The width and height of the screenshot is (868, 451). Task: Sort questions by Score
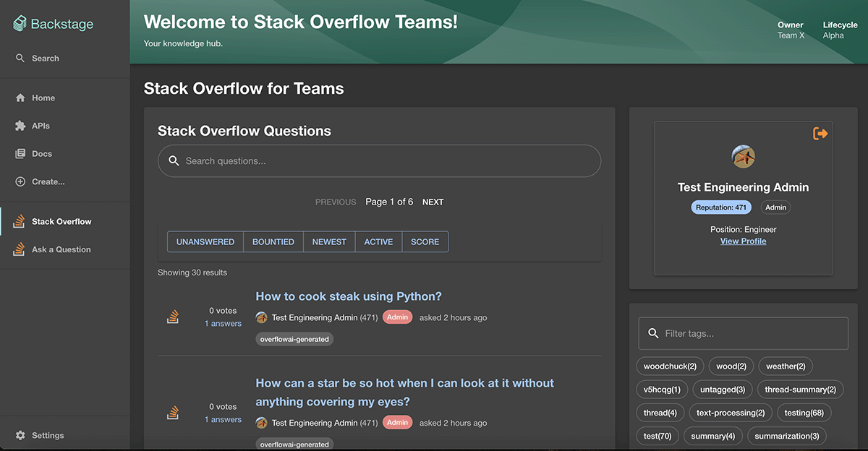425,242
